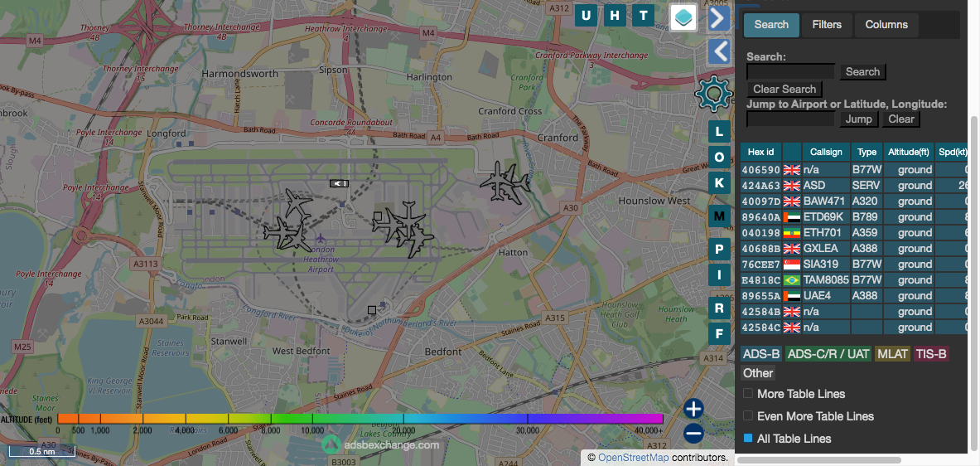This screenshot has width=980, height=466.
Task: Open the OpenStreetMap contributors link
Action: click(633, 458)
